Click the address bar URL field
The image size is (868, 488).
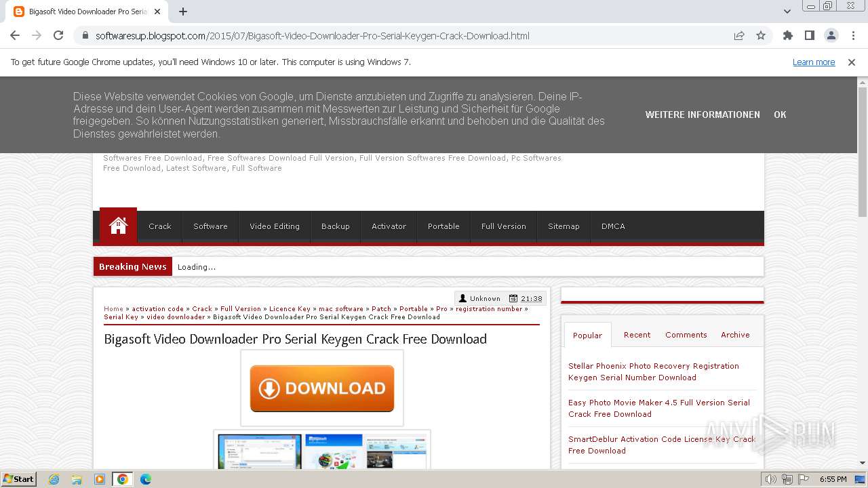click(312, 36)
